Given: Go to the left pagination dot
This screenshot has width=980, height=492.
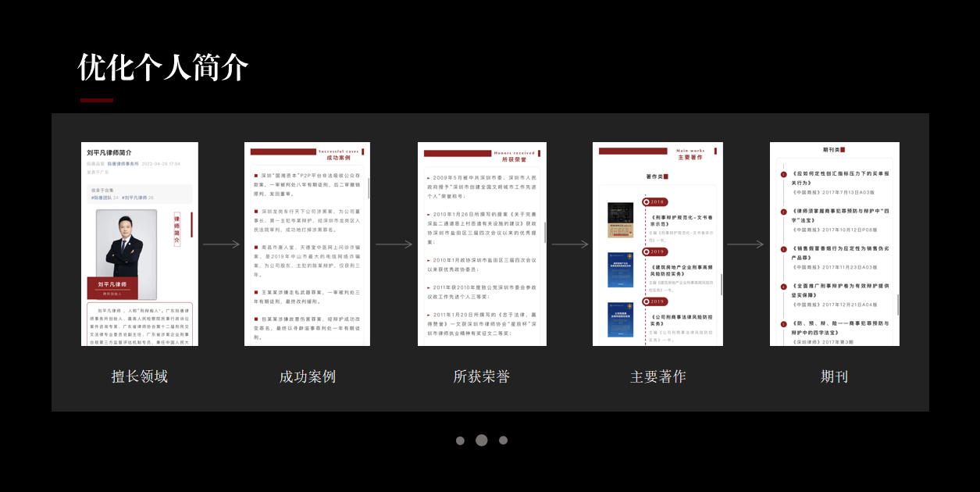Looking at the screenshot, I should [x=460, y=440].
